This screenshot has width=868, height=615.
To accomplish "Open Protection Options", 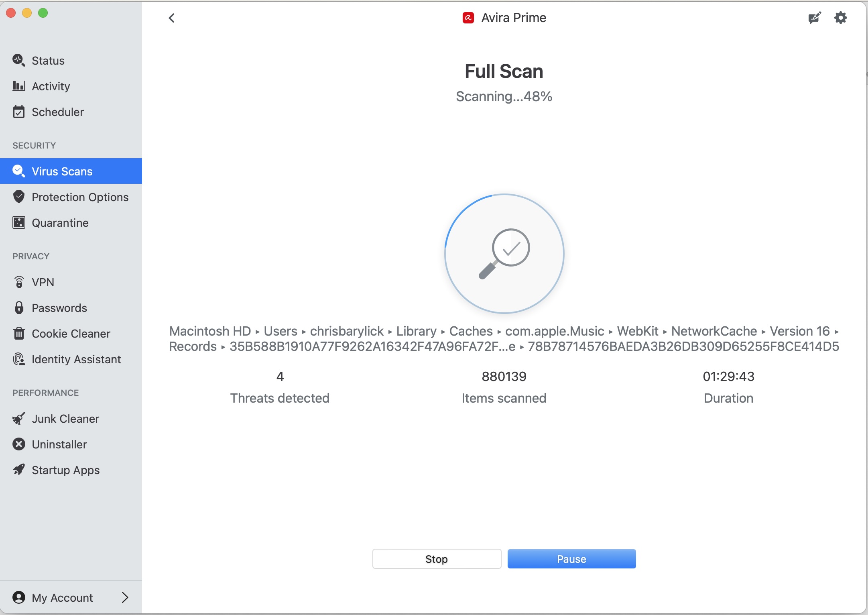I will tap(80, 197).
